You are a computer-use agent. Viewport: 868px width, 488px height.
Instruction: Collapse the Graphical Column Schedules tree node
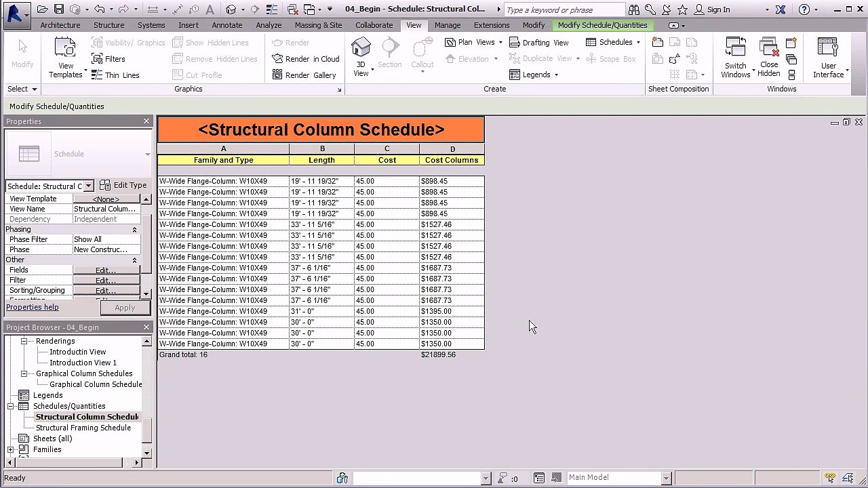tap(24, 373)
